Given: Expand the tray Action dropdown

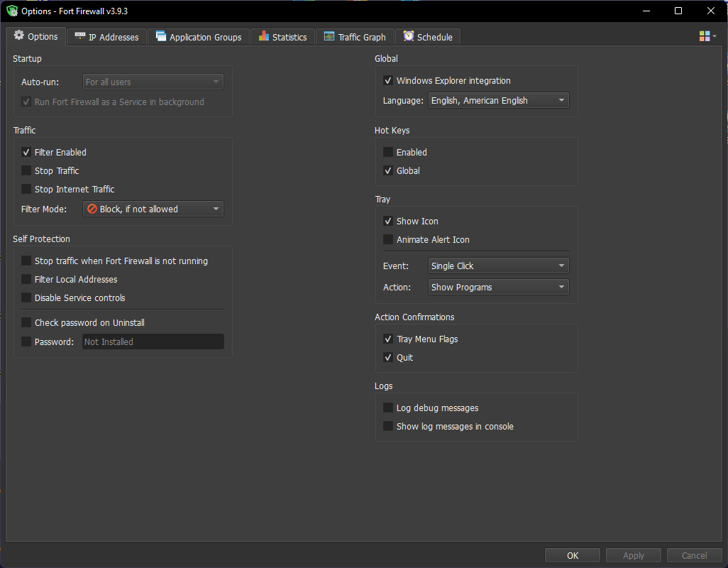Looking at the screenshot, I should point(499,287).
